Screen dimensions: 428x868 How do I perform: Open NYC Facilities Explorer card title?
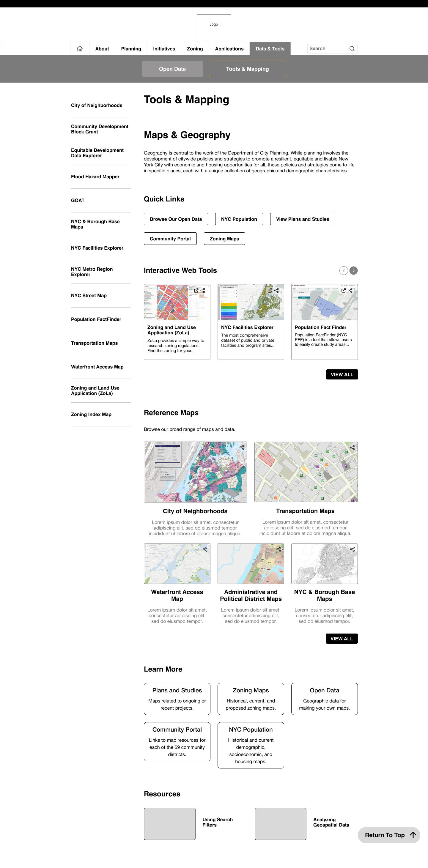(x=247, y=327)
